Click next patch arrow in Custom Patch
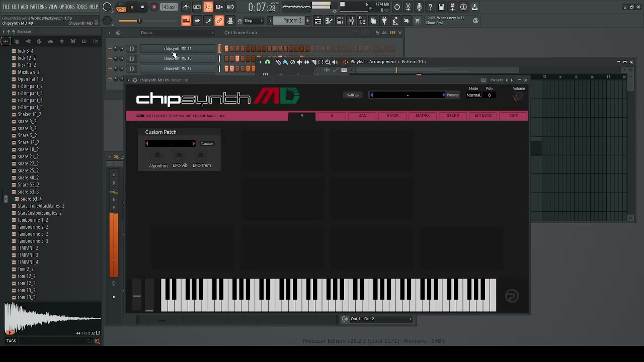 [x=194, y=144]
